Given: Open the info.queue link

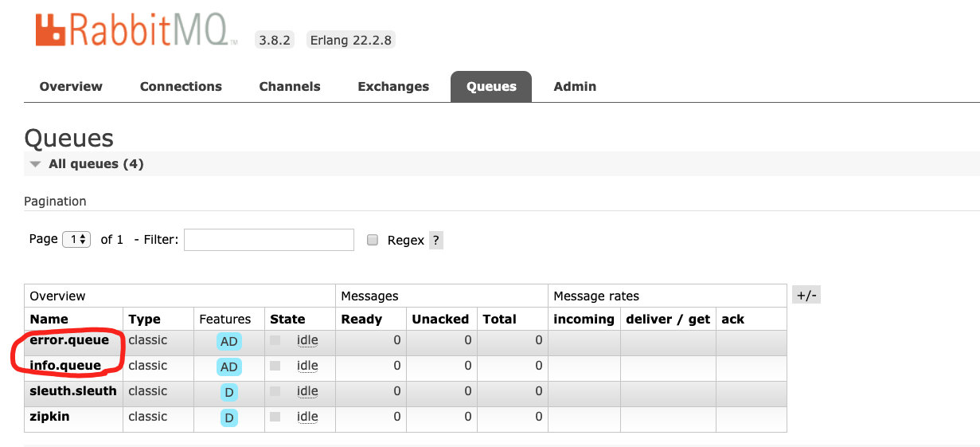Looking at the screenshot, I should [65, 366].
